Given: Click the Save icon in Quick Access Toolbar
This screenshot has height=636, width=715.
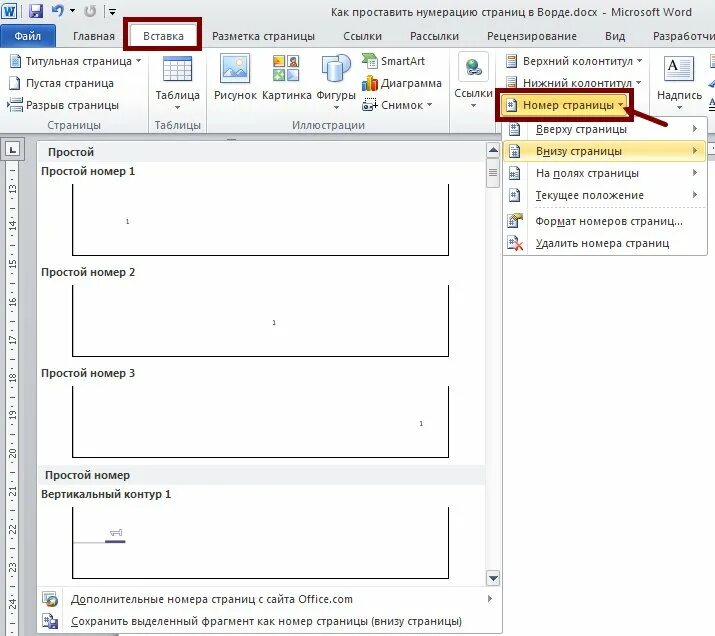Looking at the screenshot, I should [x=36, y=11].
